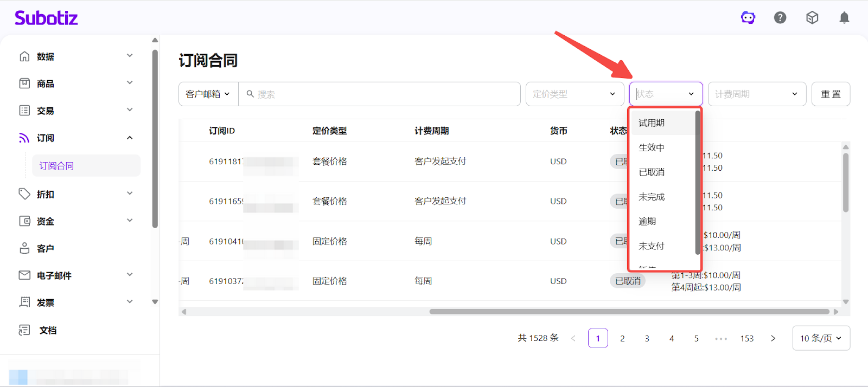Go to page 3 of results
This screenshot has width=868, height=387.
pyautogui.click(x=647, y=338)
